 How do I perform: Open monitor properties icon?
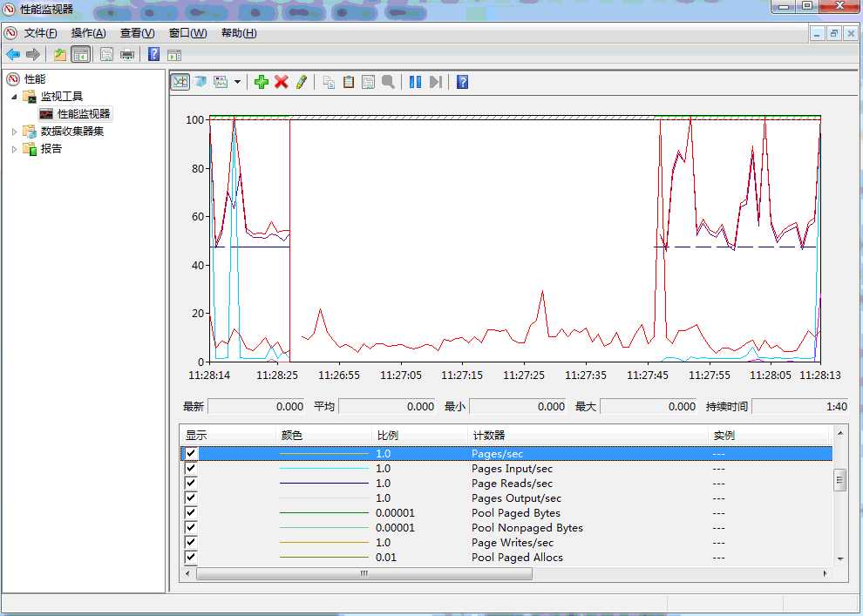coord(368,83)
